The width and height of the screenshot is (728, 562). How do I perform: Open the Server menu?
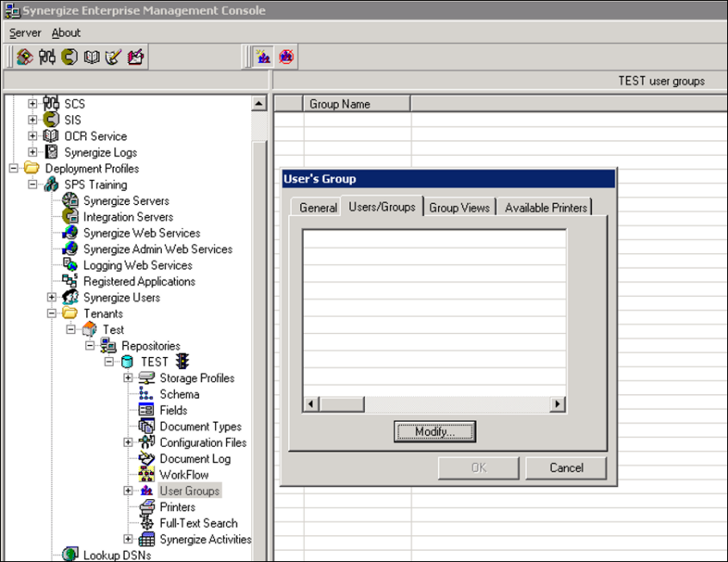tap(25, 33)
